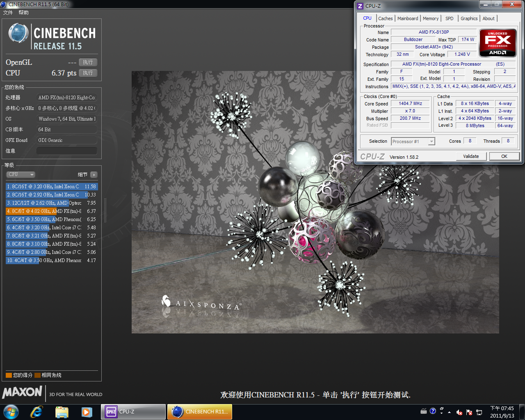Select ranking row 8 AMD FX 5.24

pyautogui.click(x=52, y=244)
